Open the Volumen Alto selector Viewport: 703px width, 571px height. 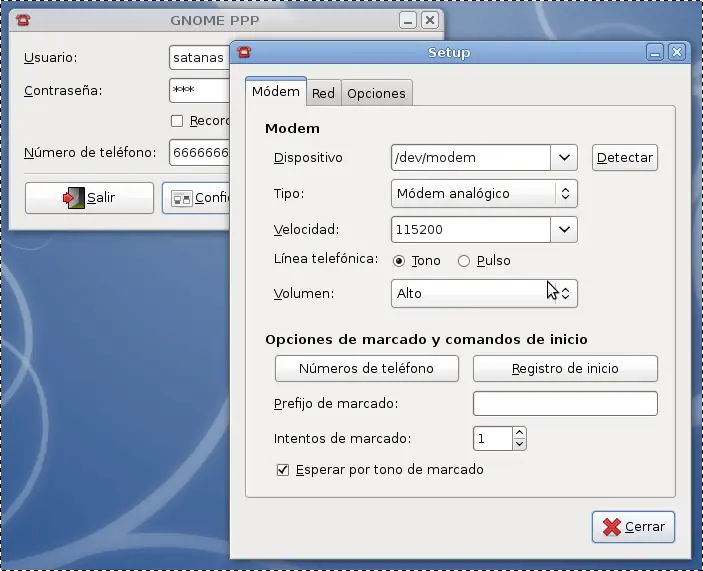pos(484,294)
